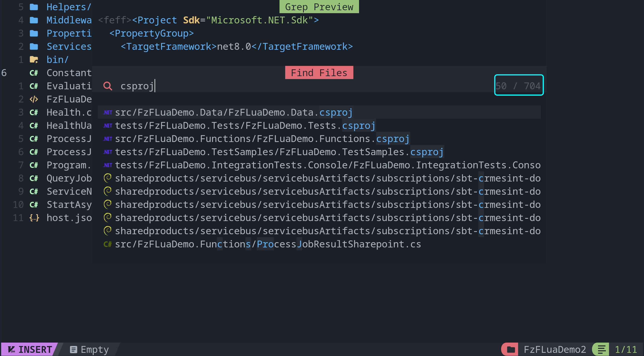
Task: Click the Empty buffer name in statusline
Action: (95, 349)
